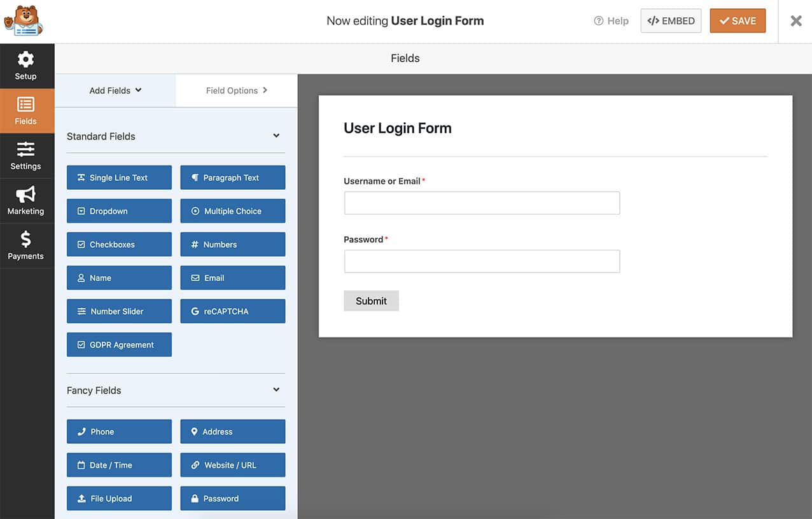Add a Number Slider field
The image size is (812, 519).
119,311
